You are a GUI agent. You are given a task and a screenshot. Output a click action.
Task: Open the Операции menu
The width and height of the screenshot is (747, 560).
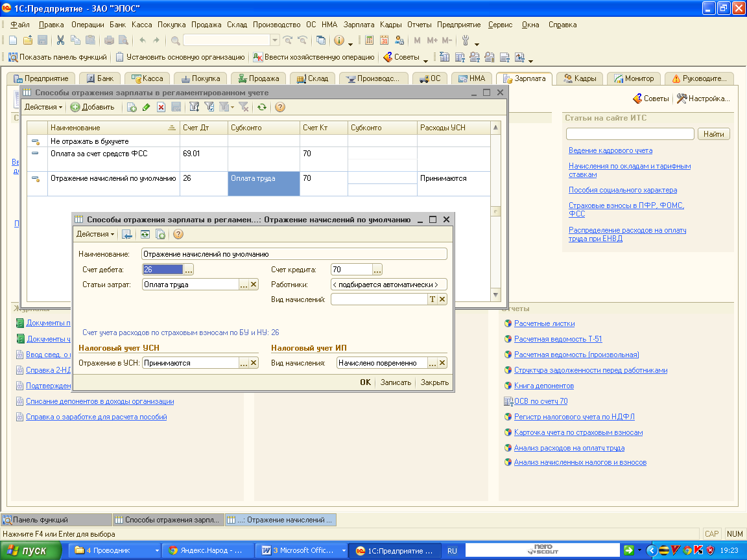88,25
